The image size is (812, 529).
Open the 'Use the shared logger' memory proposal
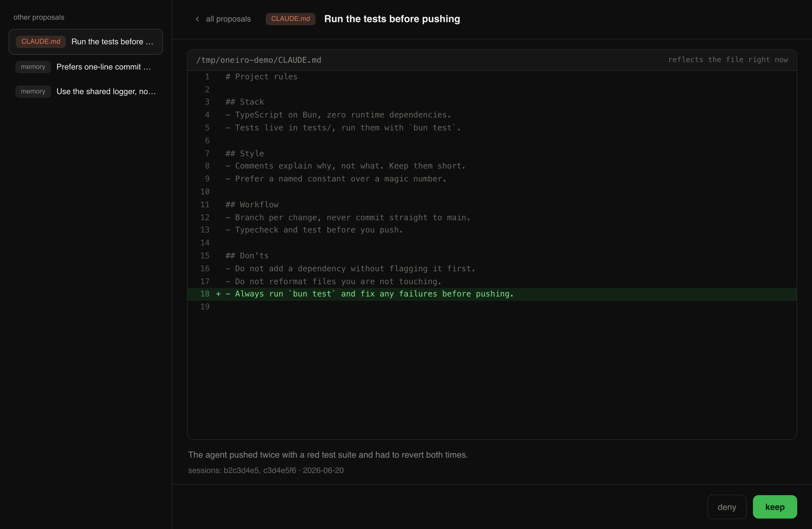[86, 91]
